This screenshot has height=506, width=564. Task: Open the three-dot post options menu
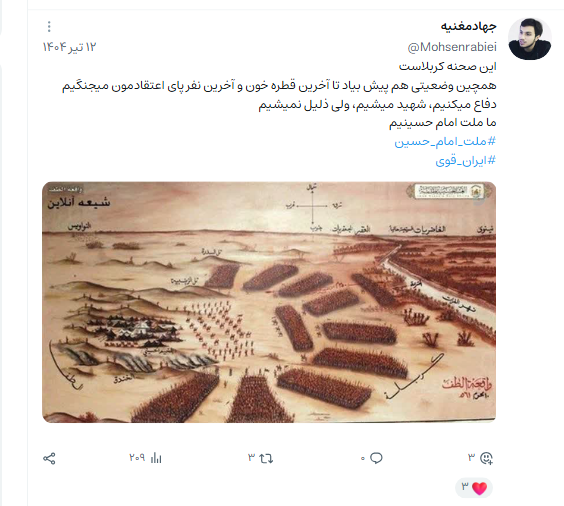(49, 26)
